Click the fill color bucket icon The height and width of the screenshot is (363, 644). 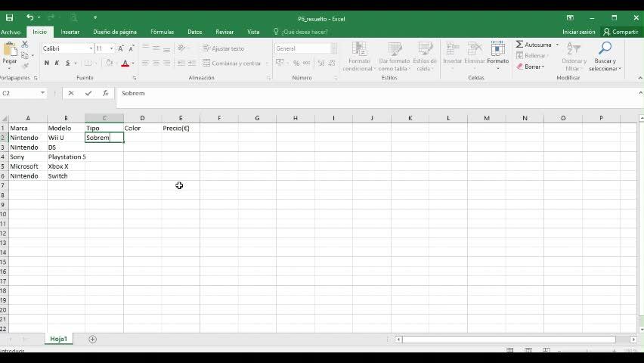pyautogui.click(x=109, y=63)
